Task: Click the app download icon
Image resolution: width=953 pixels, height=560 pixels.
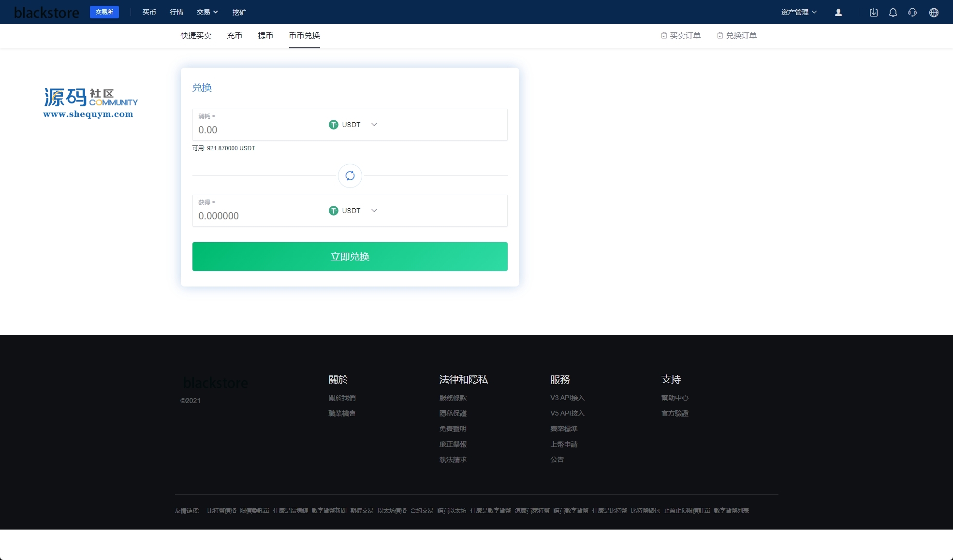Action: 874,13
